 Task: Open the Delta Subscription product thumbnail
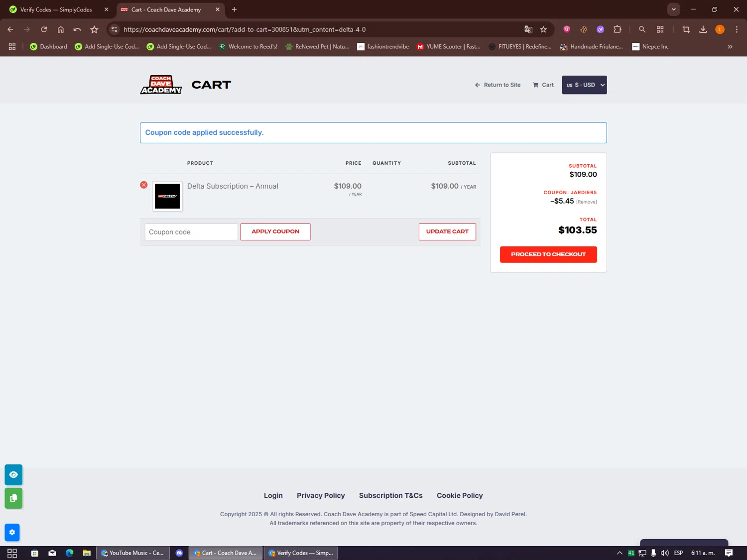click(x=167, y=196)
